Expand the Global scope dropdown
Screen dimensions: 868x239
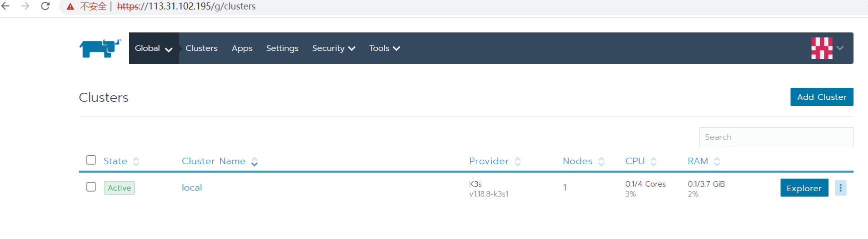153,48
